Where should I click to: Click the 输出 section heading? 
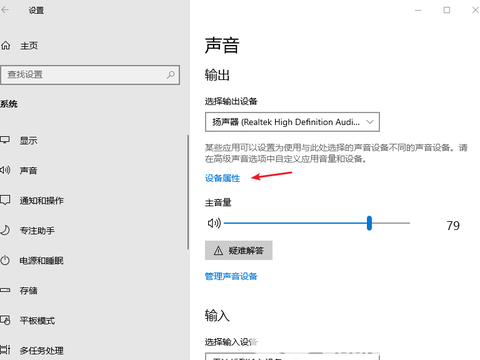pyautogui.click(x=217, y=75)
